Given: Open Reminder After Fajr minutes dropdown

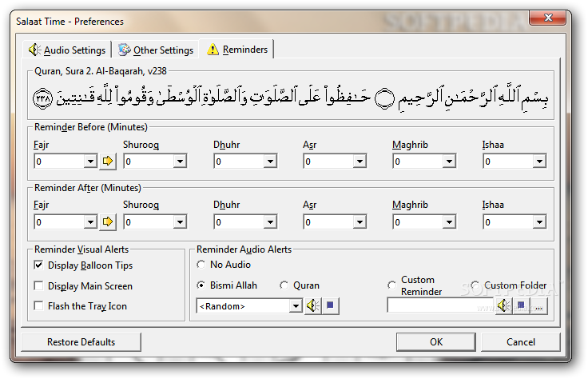Looking at the screenshot, I should click(x=90, y=221).
